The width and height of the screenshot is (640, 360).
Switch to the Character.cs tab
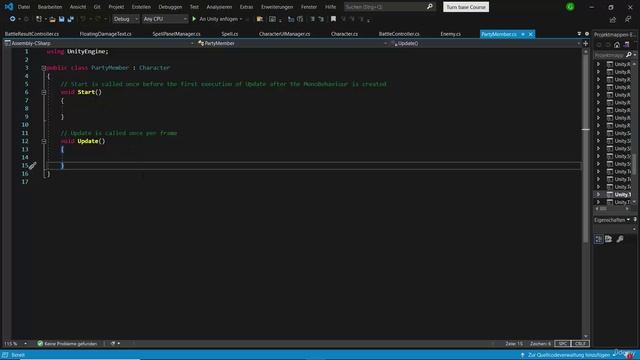pos(344,34)
